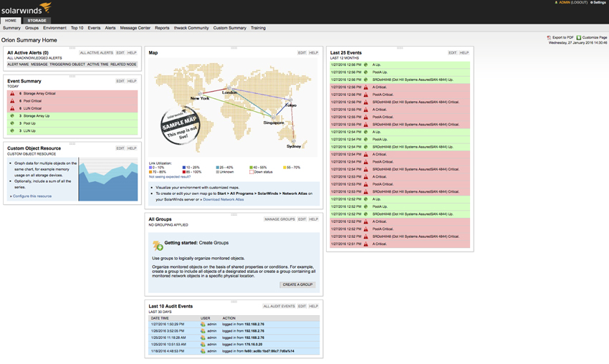This screenshot has height=364, width=609.
Task: Click EDIT in the All Active Alerts panel
Action: pos(120,53)
